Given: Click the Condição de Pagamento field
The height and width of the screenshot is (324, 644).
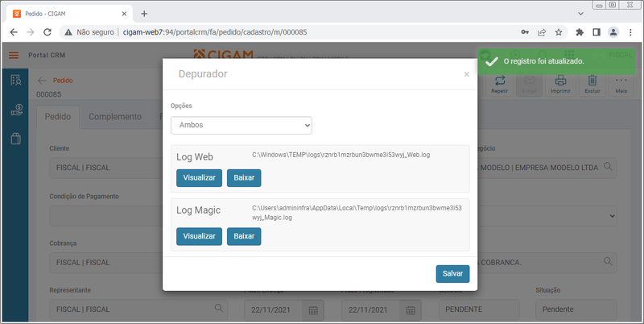Looking at the screenshot, I should pyautogui.click(x=106, y=216).
